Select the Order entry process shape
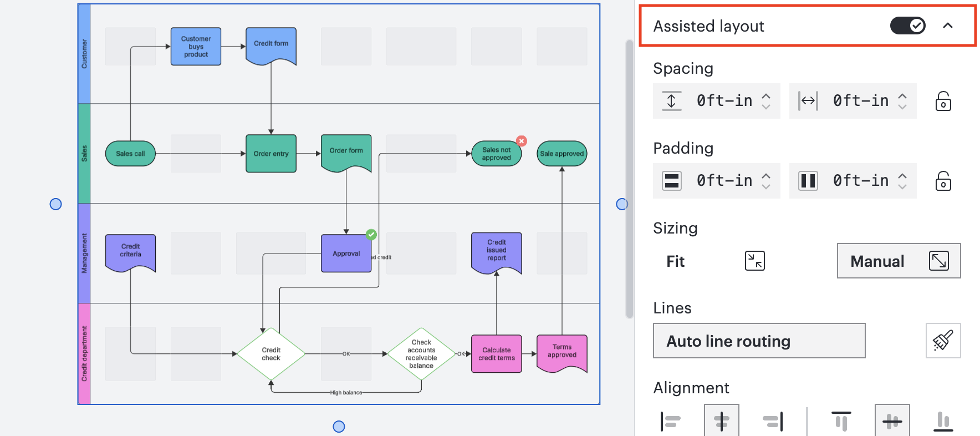This screenshot has width=980, height=436. pos(271,154)
